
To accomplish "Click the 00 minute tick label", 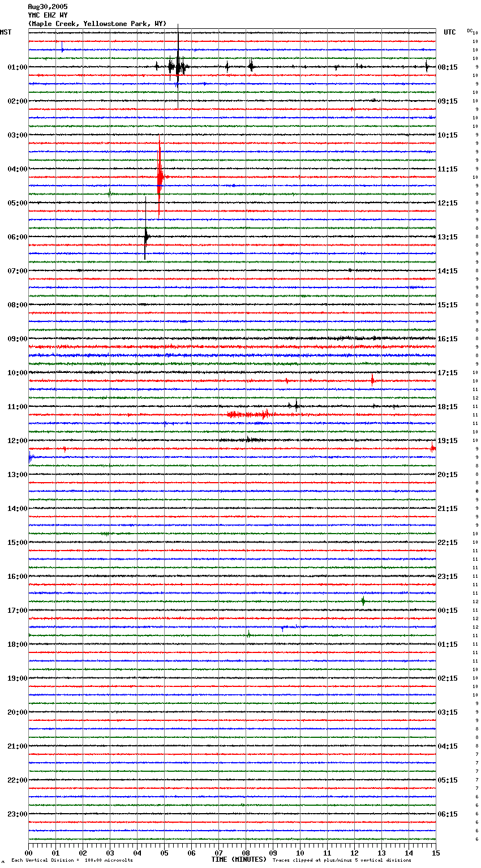I will 28,853.
